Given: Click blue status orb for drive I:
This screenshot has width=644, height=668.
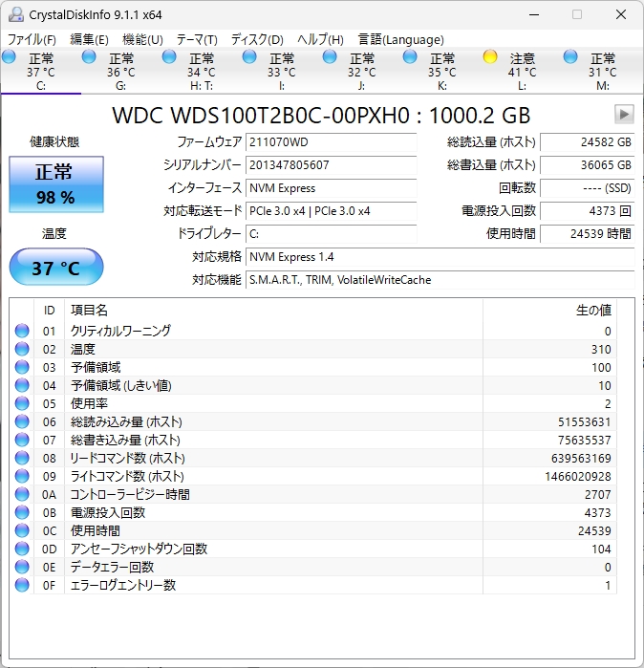Looking at the screenshot, I should pos(249,56).
